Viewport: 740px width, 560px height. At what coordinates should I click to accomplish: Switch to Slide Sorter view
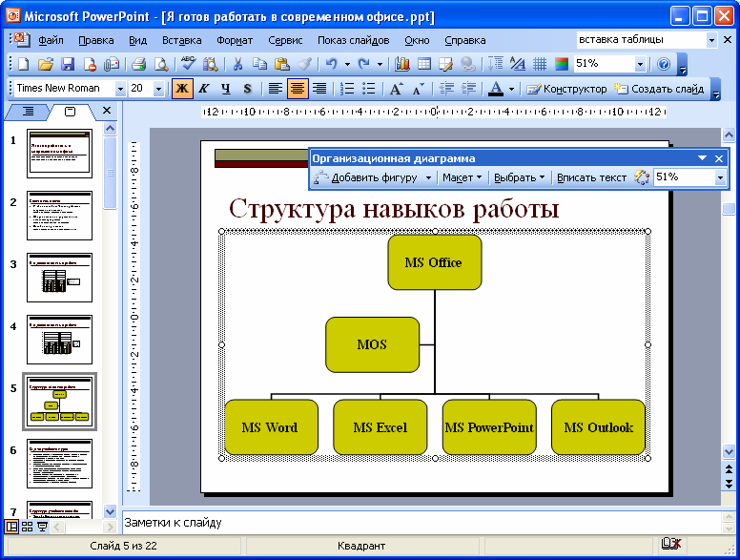click(28, 527)
